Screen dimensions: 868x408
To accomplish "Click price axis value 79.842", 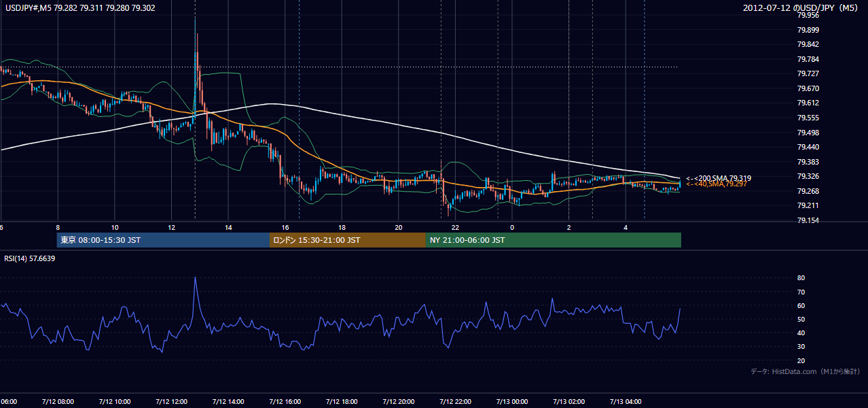I will pyautogui.click(x=808, y=44).
